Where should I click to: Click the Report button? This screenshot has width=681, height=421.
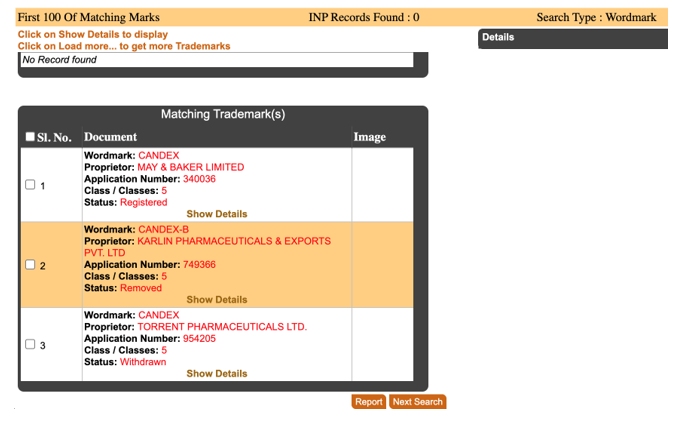pos(368,402)
